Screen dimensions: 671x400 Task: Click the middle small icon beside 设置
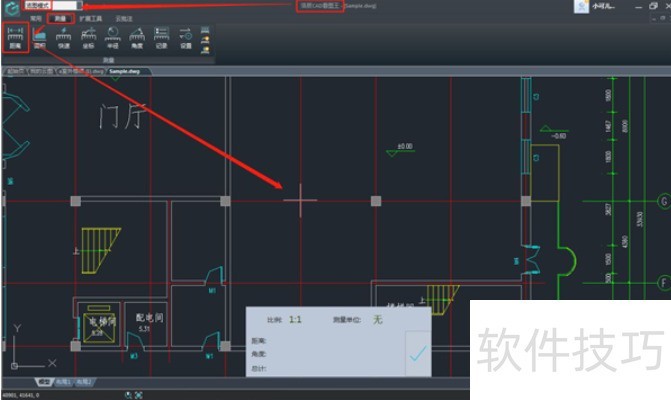(x=205, y=40)
